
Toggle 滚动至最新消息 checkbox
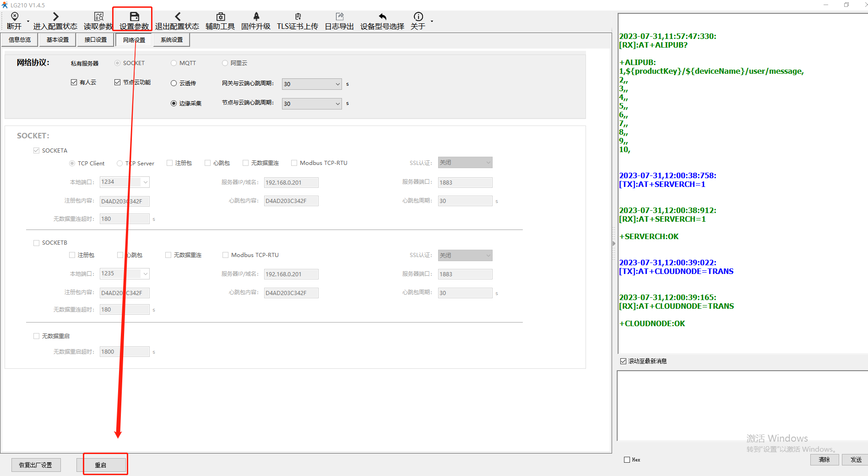pyautogui.click(x=623, y=361)
